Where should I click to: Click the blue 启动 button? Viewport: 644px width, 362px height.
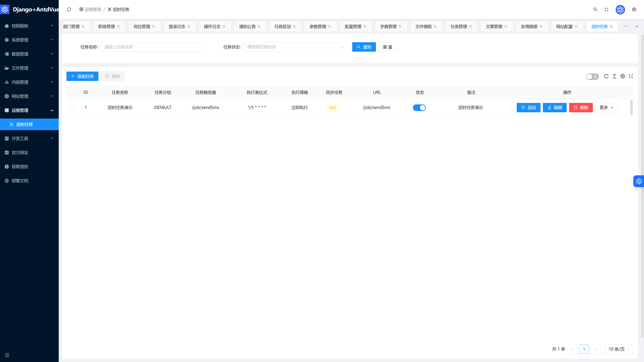(528, 107)
